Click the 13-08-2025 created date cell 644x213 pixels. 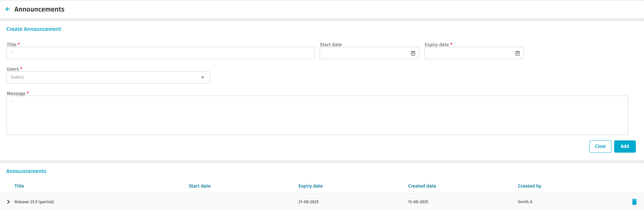coord(418,202)
